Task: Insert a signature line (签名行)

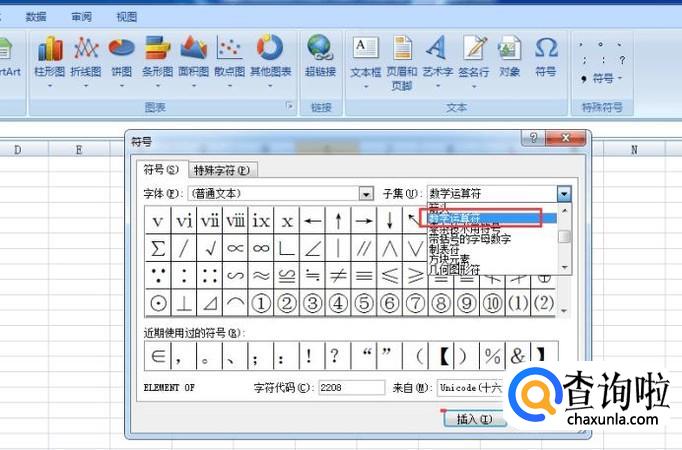Action: point(474,61)
